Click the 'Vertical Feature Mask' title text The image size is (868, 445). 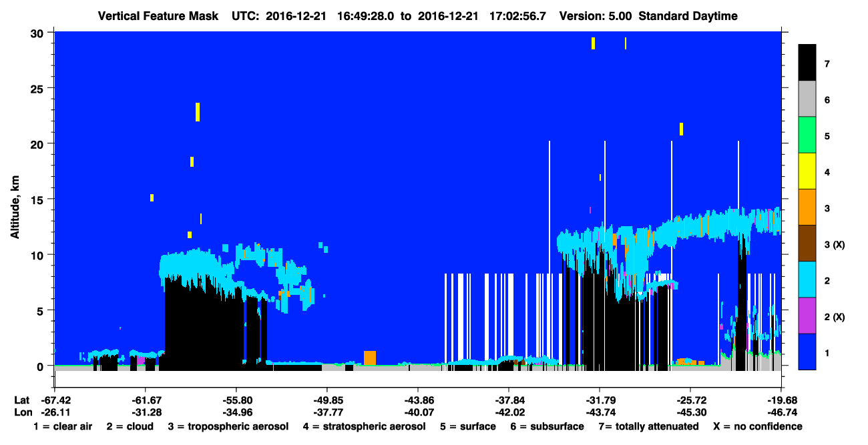coord(158,16)
